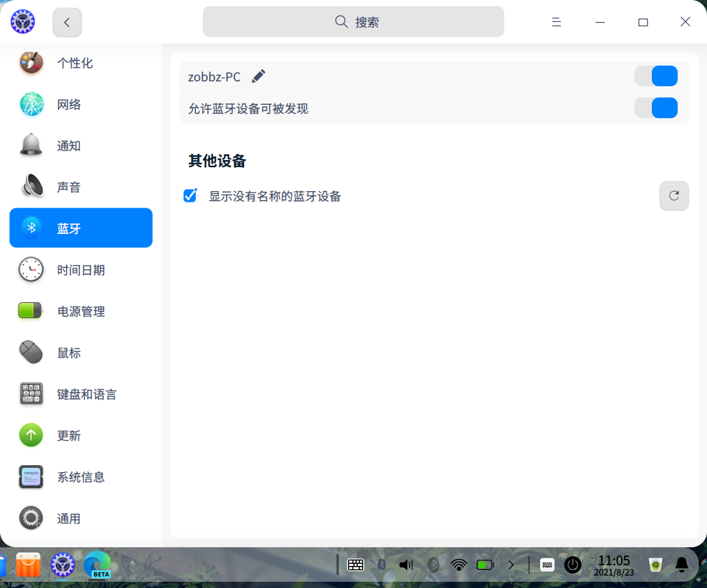The width and height of the screenshot is (707, 588).
Task: Launch Microsoft Edge Beta from the dock
Action: pyautogui.click(x=97, y=565)
